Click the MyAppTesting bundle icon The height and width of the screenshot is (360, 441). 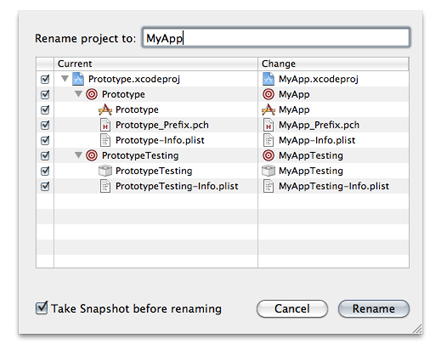(x=268, y=171)
